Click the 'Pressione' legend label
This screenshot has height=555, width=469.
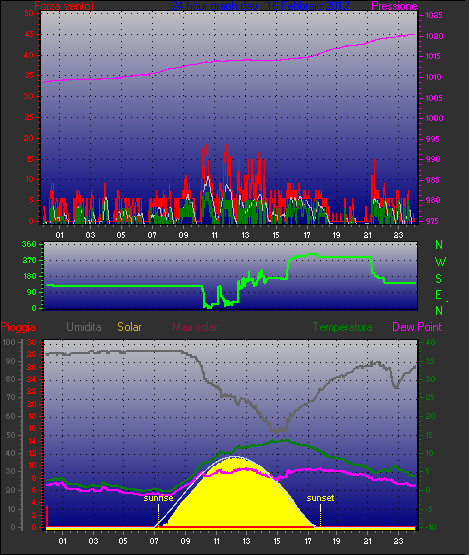click(x=394, y=6)
